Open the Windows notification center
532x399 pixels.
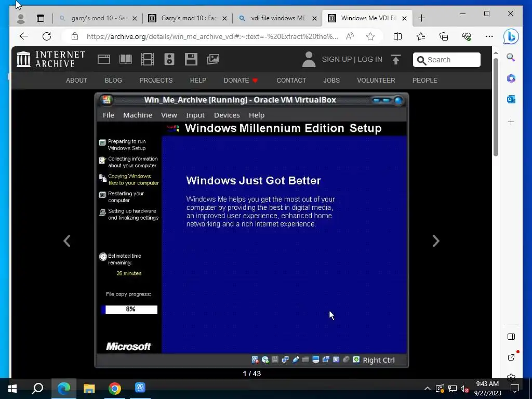tap(515, 389)
